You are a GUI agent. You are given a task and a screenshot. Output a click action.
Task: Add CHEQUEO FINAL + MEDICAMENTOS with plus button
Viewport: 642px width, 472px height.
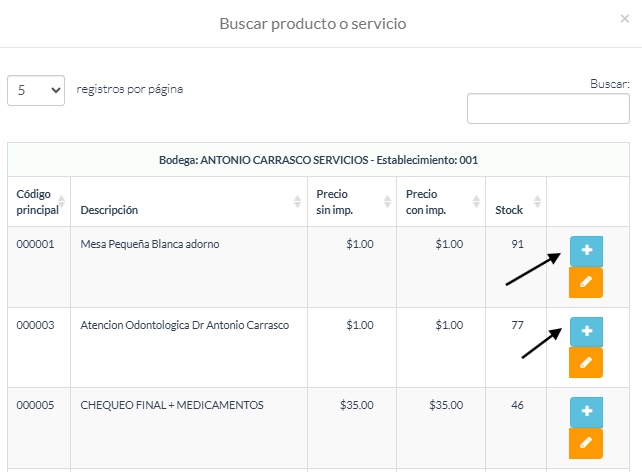pyautogui.click(x=586, y=412)
